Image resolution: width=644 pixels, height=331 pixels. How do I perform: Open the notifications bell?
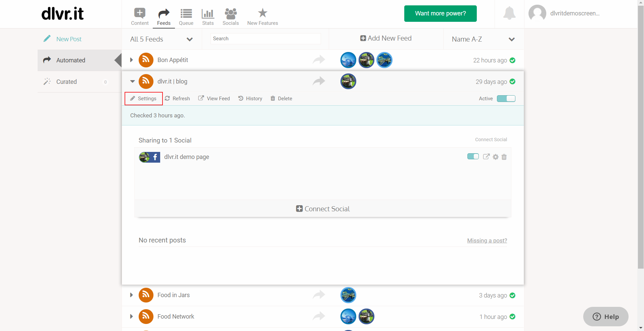(509, 13)
